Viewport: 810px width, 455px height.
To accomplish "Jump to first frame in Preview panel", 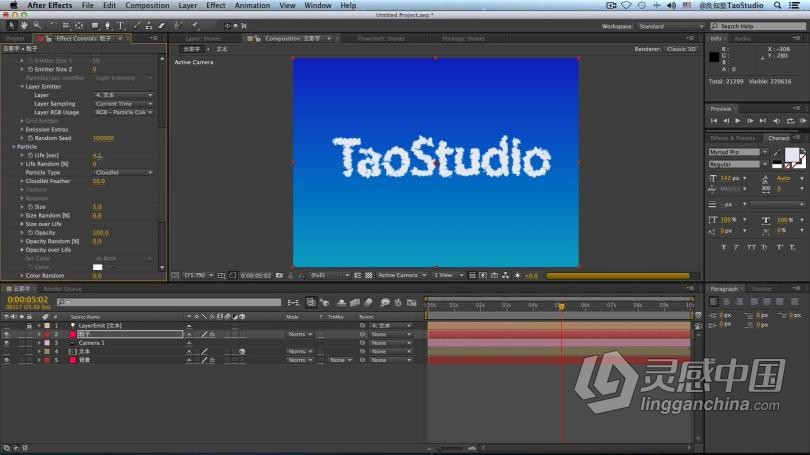I will (x=713, y=121).
